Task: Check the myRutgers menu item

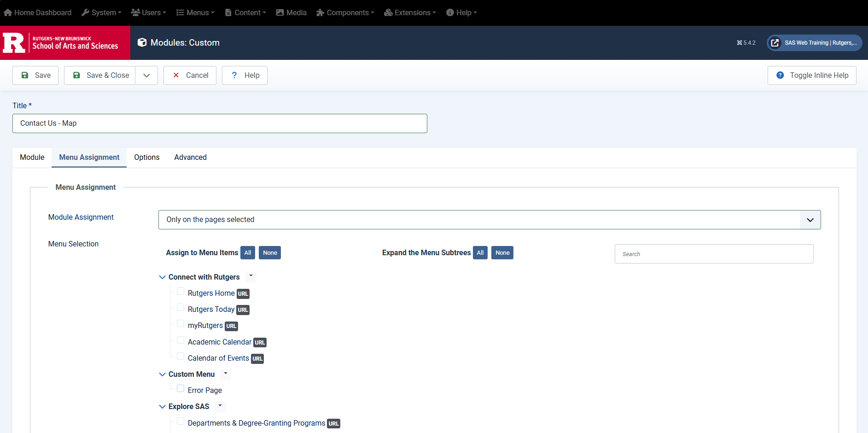Action: click(181, 324)
